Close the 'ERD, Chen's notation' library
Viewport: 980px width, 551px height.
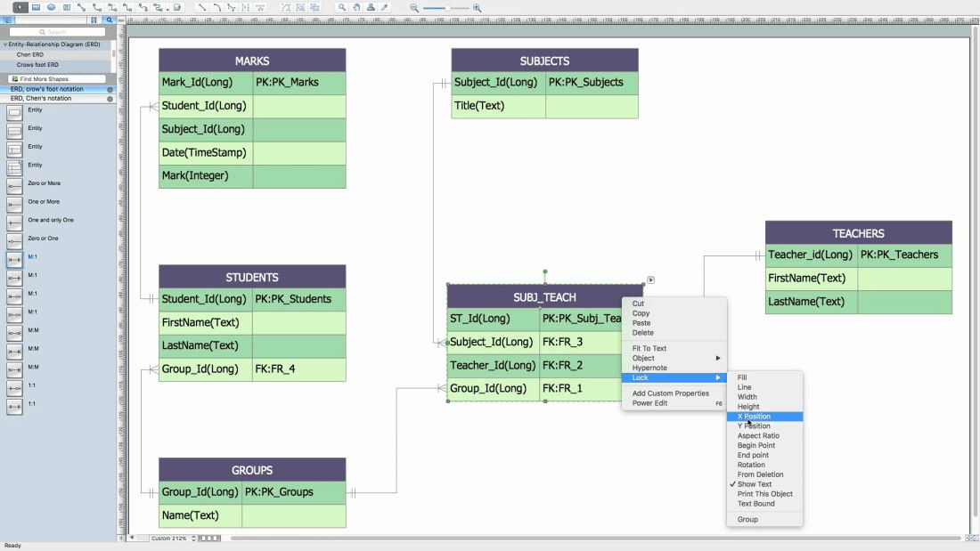pos(110,99)
